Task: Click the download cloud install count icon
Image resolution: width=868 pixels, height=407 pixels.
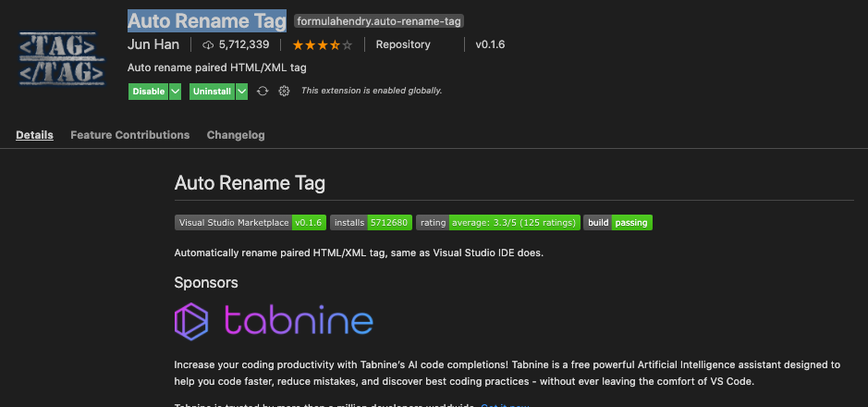Action: 208,44
